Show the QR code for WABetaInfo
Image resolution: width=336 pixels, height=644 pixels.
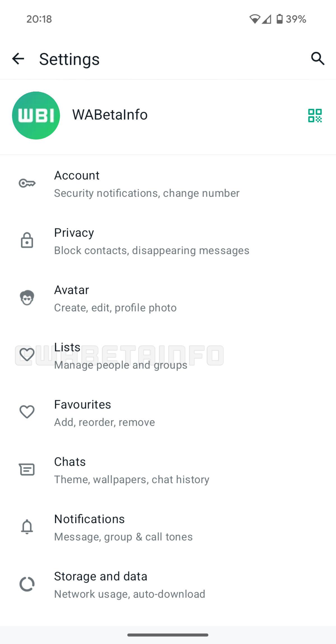tap(315, 115)
